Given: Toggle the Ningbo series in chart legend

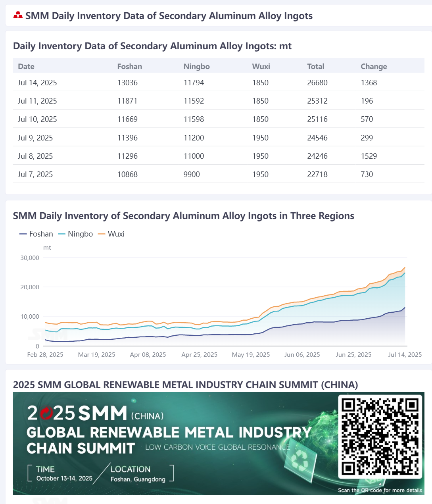Looking at the screenshot, I should tap(75, 234).
